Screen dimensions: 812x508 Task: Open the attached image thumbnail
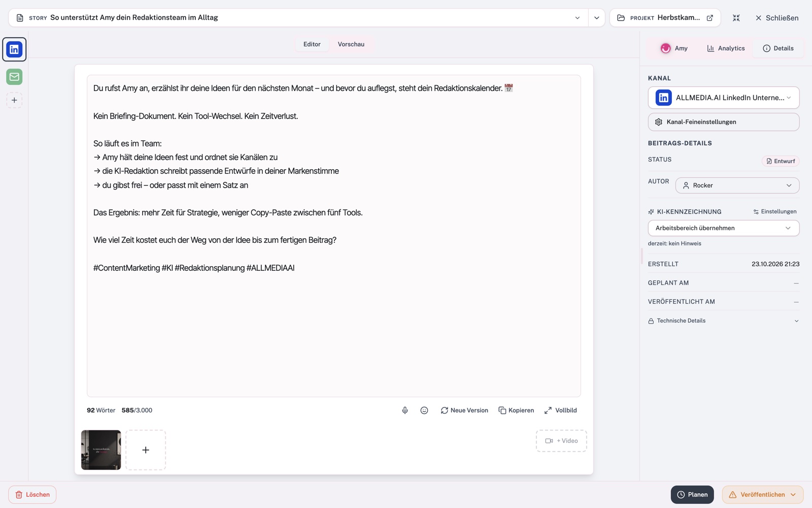101,450
